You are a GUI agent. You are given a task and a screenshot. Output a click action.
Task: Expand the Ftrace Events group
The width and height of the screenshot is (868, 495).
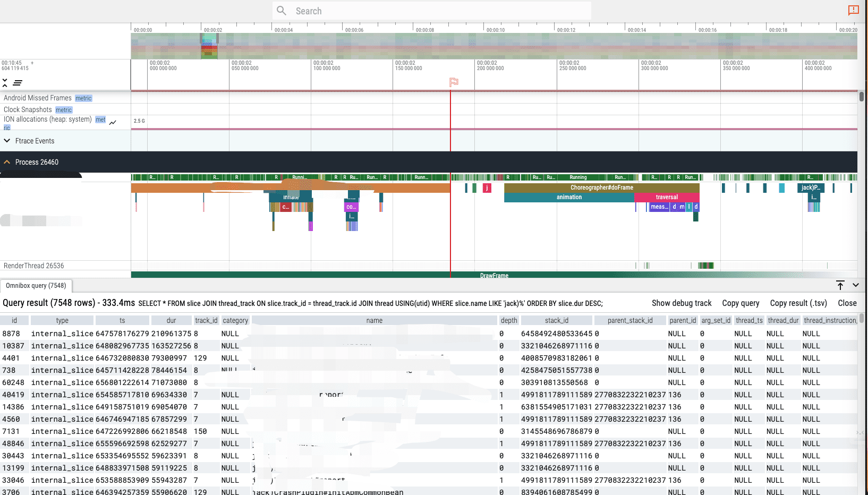click(x=7, y=141)
